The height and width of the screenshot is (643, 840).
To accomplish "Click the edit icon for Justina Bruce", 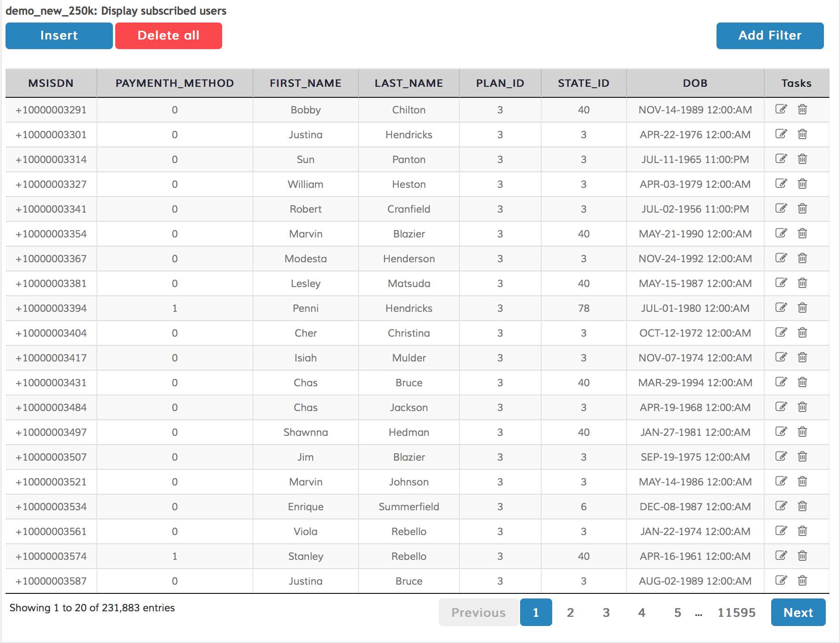I will [781, 581].
